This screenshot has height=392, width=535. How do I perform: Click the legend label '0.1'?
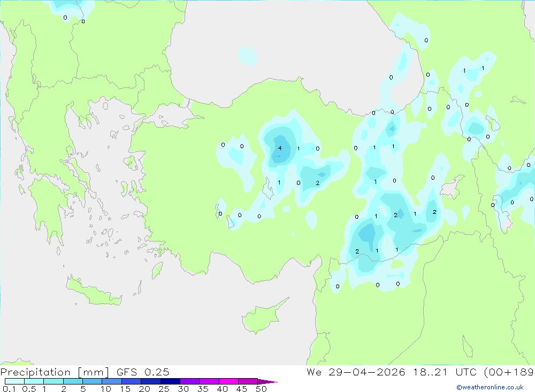(x=9, y=389)
